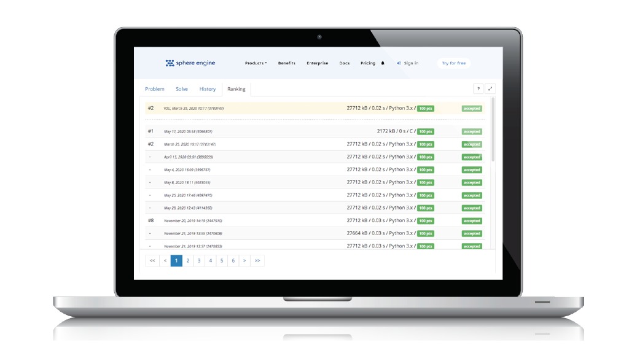This screenshot has width=637, height=364.
Task: Click the ranking list vertical scrollbar
Action: (x=493, y=129)
